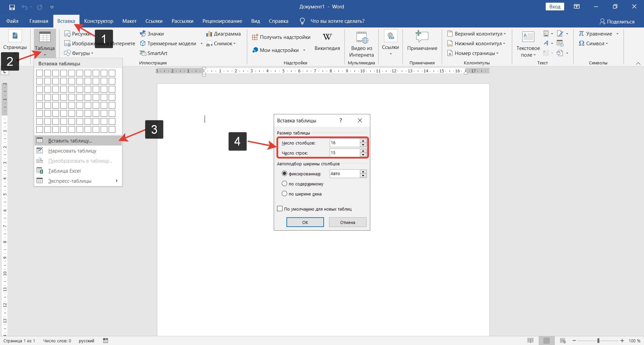
Task: Switch to the Конструктор tab
Action: coord(99,21)
